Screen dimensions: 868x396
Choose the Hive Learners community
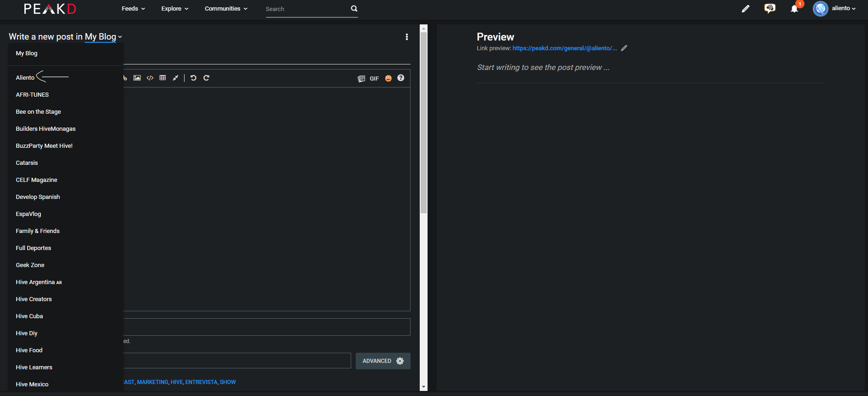(x=66, y=367)
